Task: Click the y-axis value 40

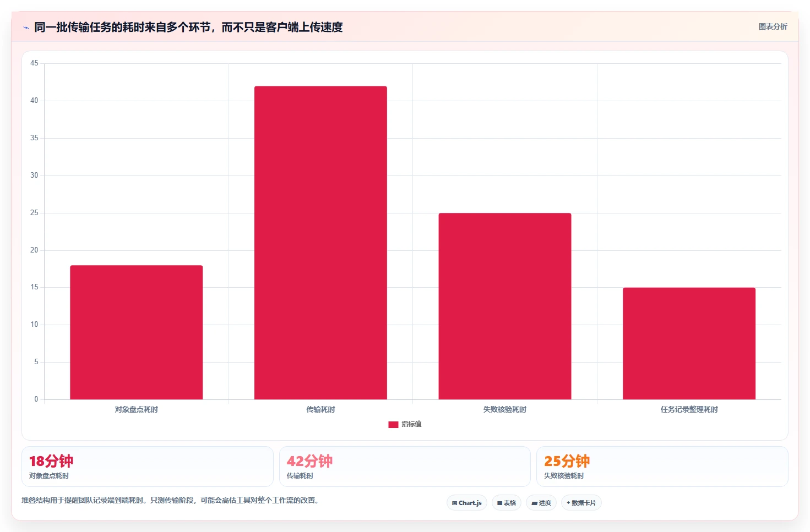Action: (35, 101)
